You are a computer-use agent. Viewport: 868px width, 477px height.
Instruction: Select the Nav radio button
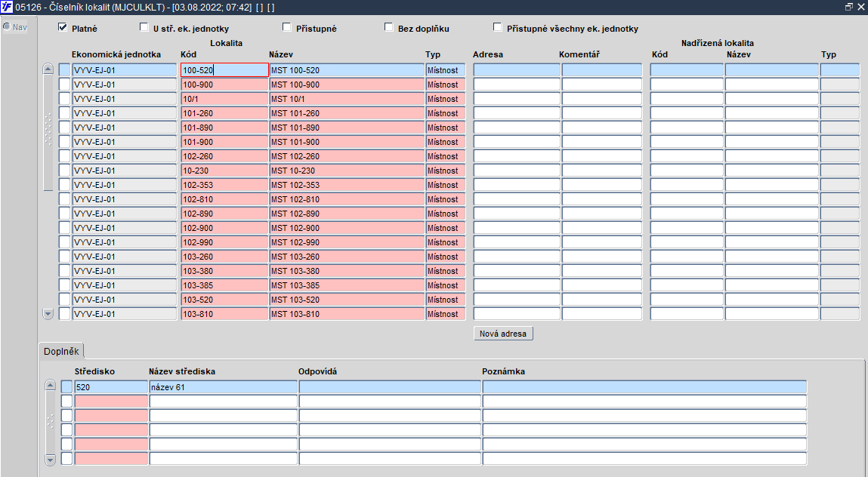pyautogui.click(x=7, y=26)
